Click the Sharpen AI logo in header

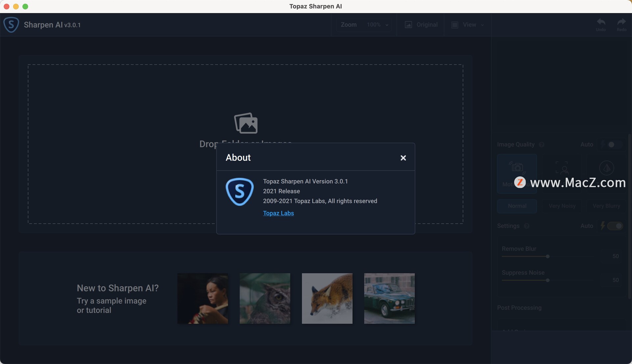[x=11, y=25]
